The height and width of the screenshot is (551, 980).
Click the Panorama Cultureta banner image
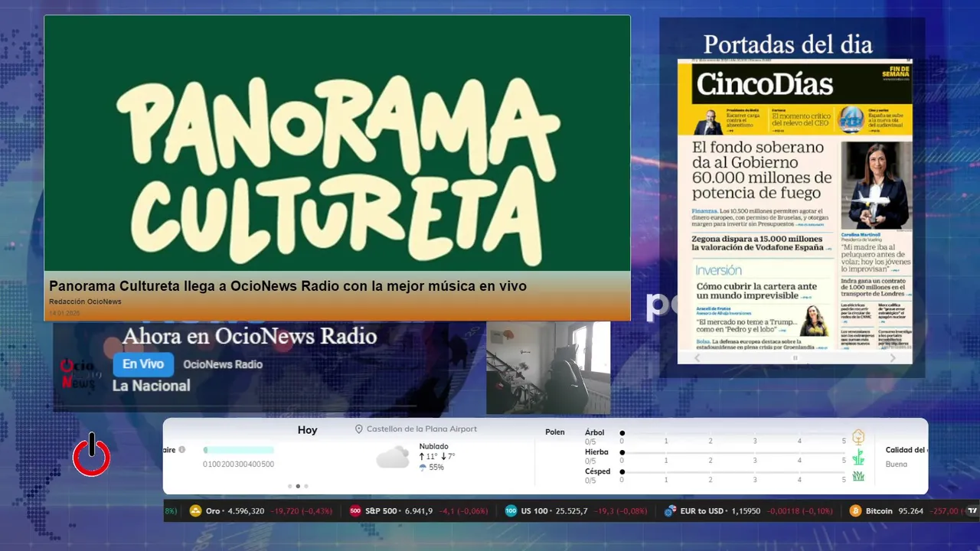pos(337,143)
